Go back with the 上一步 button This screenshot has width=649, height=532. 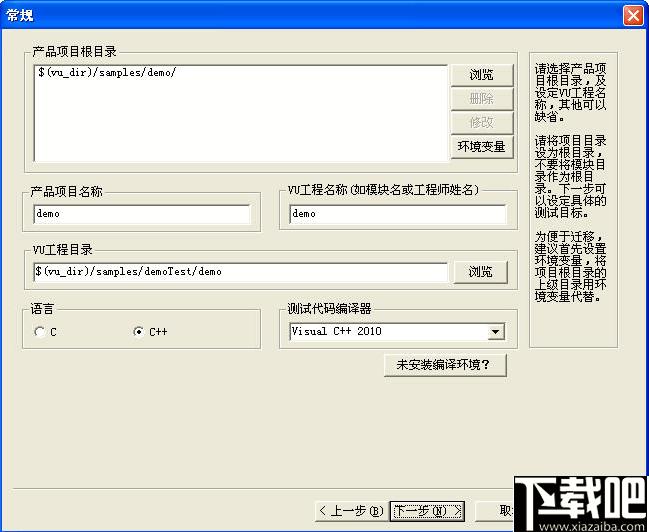point(350,510)
